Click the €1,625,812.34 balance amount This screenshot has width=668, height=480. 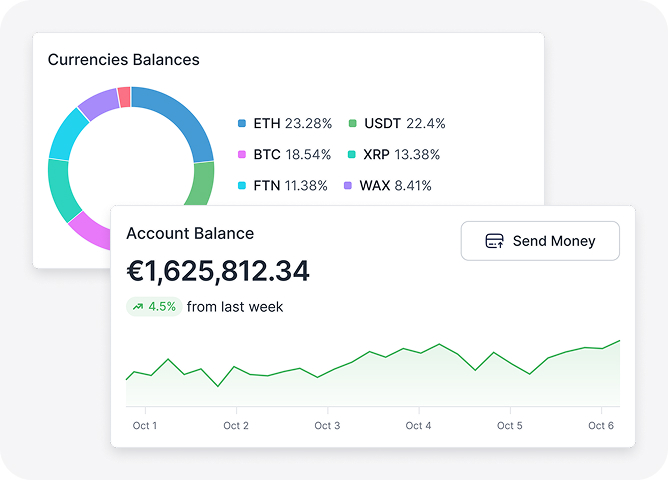[218, 271]
